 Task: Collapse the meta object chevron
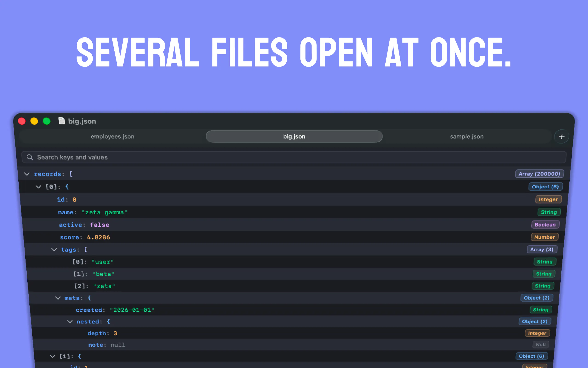[58, 298]
